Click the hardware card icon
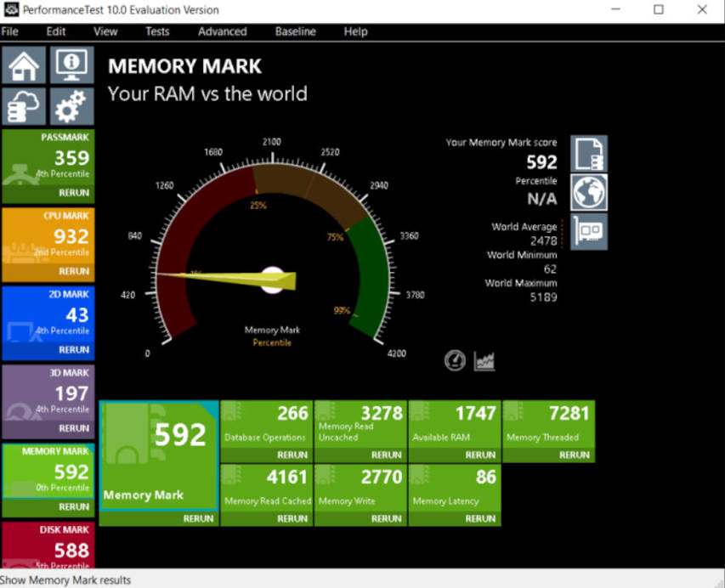The height and width of the screenshot is (588, 725). tap(589, 231)
